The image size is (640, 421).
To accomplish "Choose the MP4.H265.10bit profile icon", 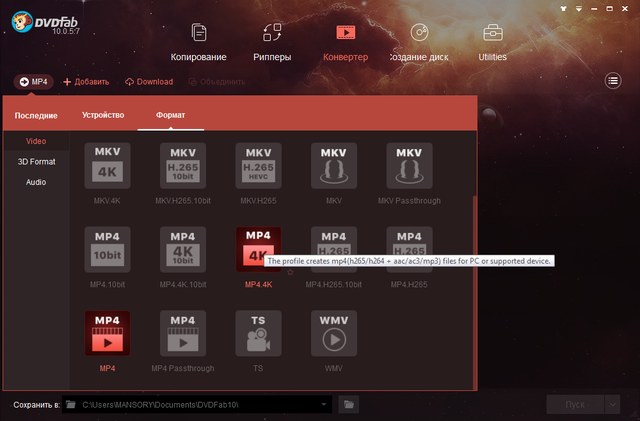I will [x=334, y=249].
